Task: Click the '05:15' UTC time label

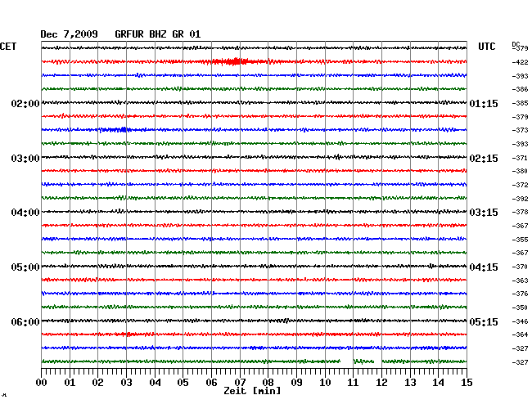Action: [x=484, y=321]
